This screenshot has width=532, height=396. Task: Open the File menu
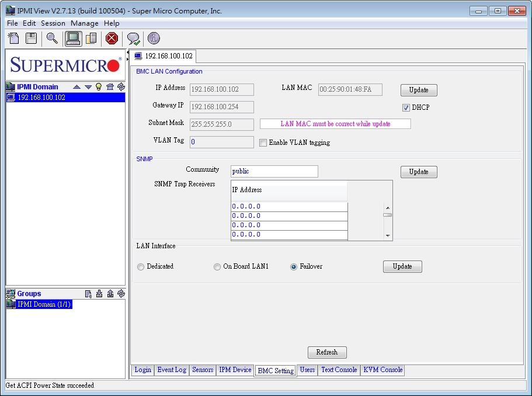click(x=12, y=23)
